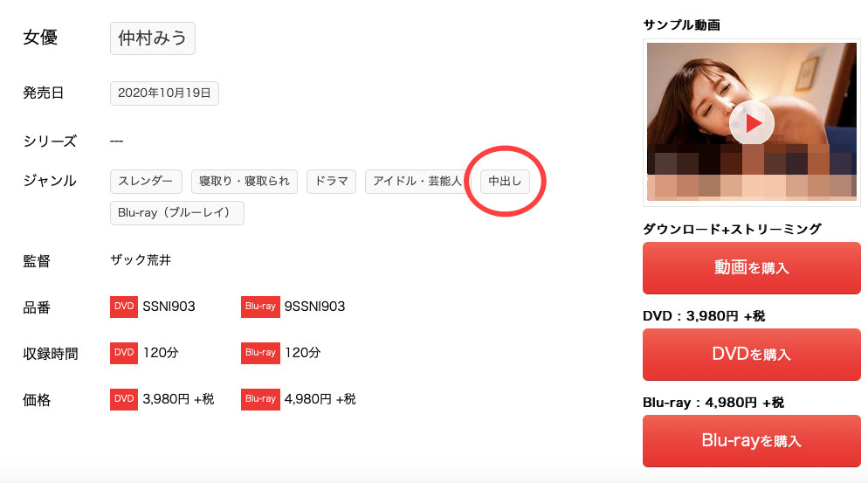Click the Blu-ray badge beside 4,980円 price

coord(260,399)
